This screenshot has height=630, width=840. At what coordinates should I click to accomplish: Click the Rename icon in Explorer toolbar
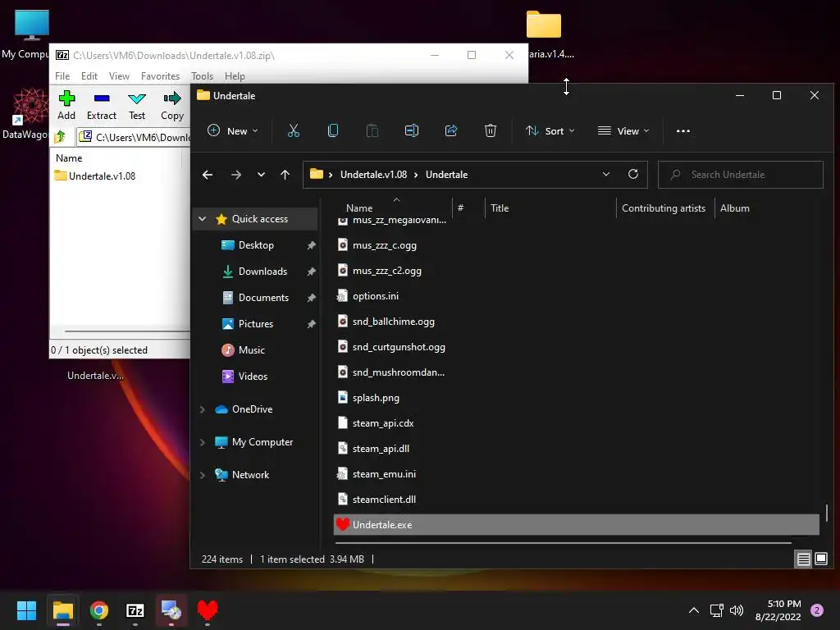(412, 130)
